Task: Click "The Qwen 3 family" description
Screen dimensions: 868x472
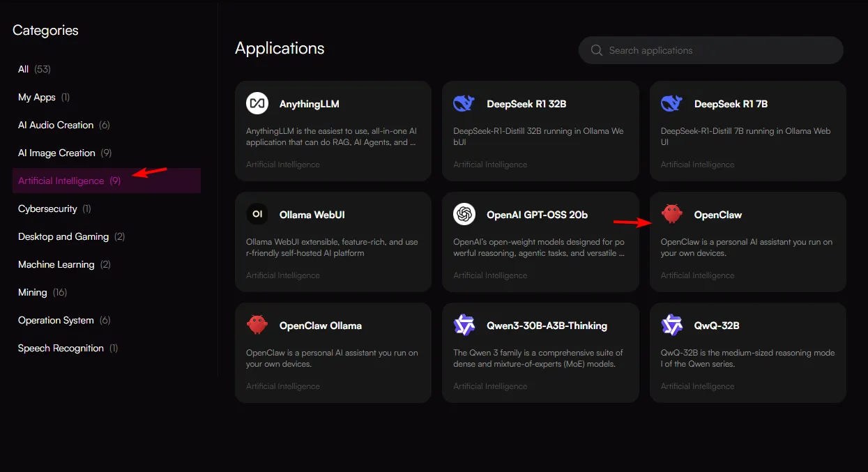Action: click(x=538, y=358)
